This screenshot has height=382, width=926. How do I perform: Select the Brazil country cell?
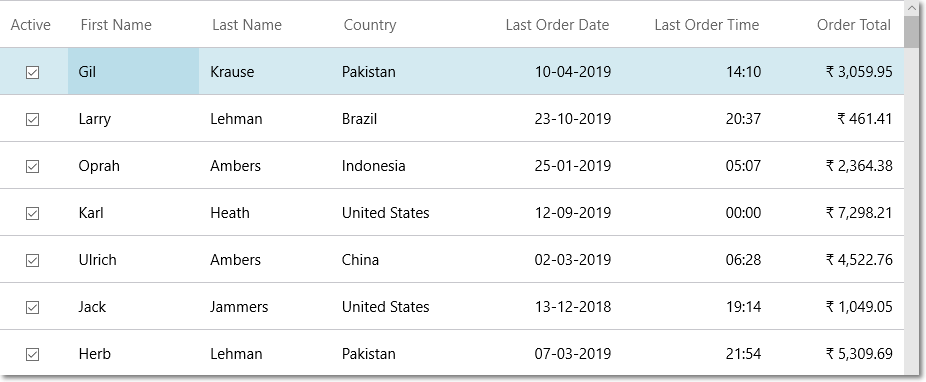tap(397, 119)
